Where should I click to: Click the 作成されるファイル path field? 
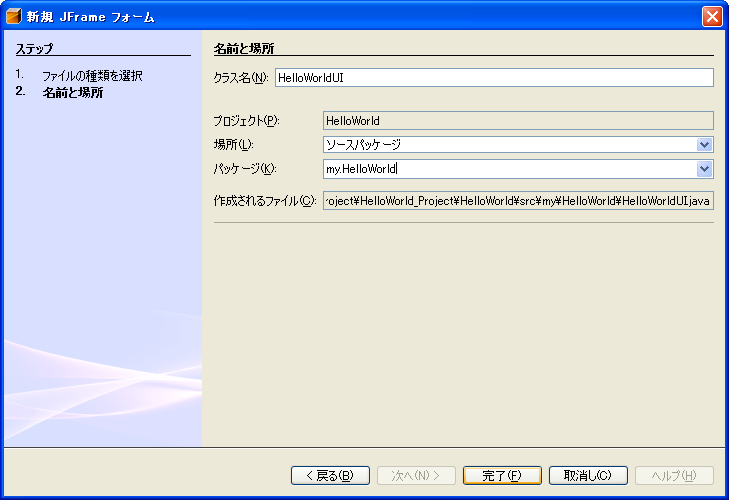(517, 201)
